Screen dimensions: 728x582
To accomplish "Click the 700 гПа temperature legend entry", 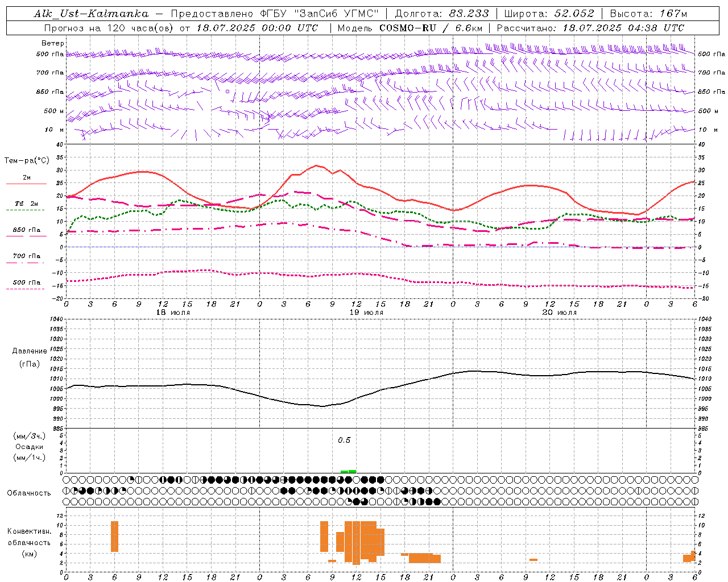I will click(27, 256).
